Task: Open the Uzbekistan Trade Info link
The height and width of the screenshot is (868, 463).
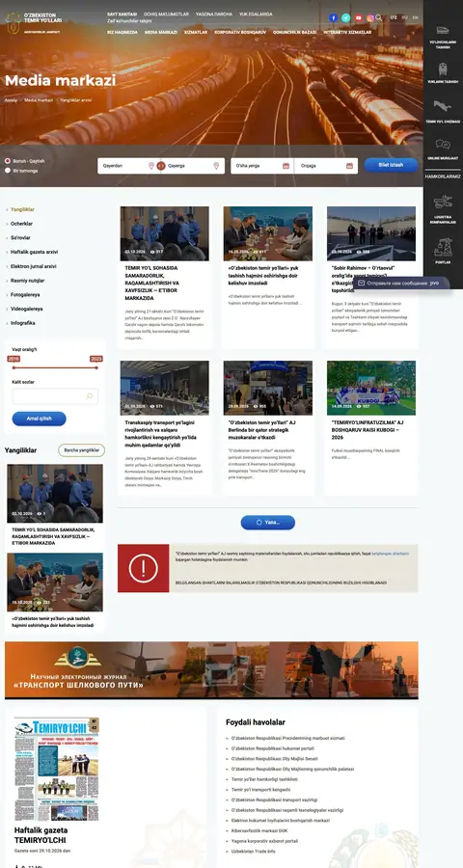Action: pos(253,852)
